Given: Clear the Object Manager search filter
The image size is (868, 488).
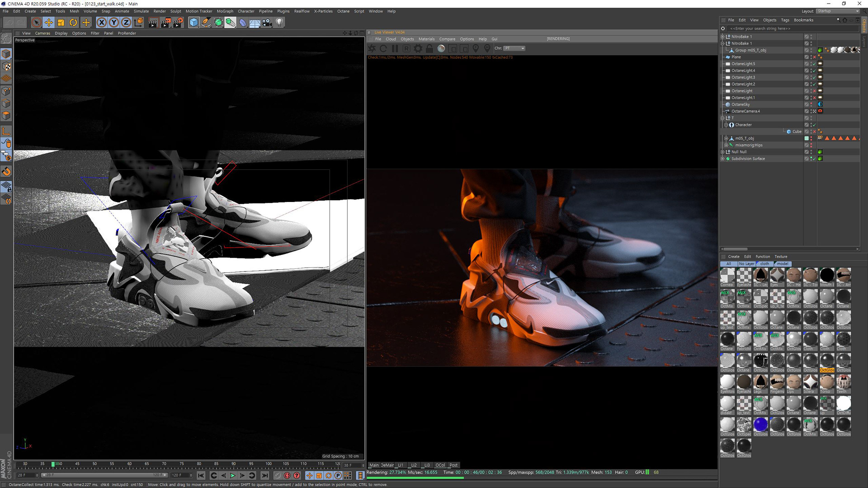Looking at the screenshot, I should pos(723,28).
